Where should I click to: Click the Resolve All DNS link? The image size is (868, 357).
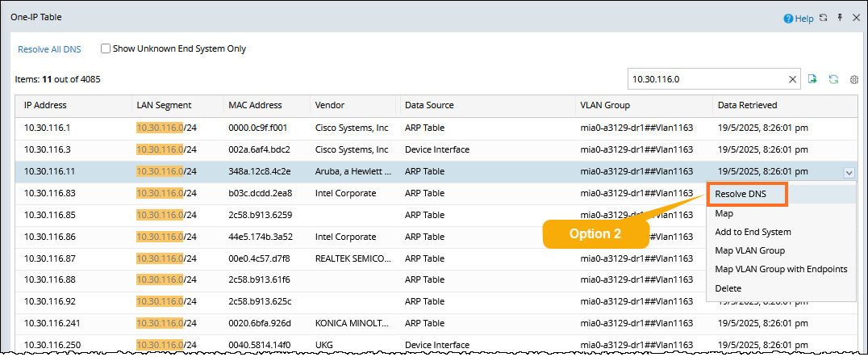[x=50, y=49]
